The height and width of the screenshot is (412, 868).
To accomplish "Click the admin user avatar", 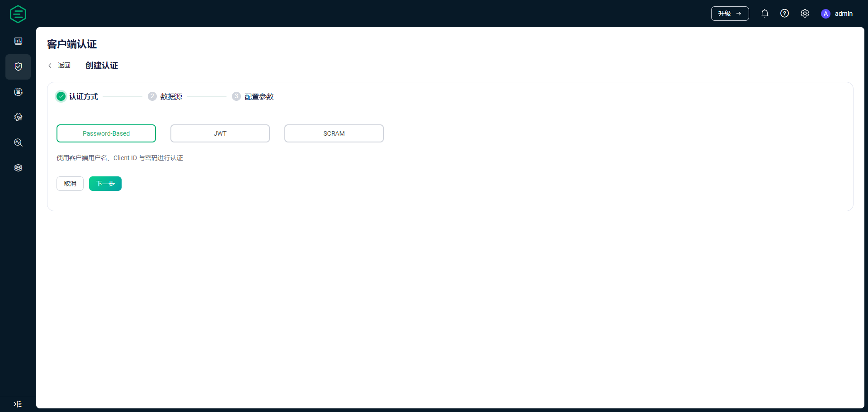I will 826,14.
